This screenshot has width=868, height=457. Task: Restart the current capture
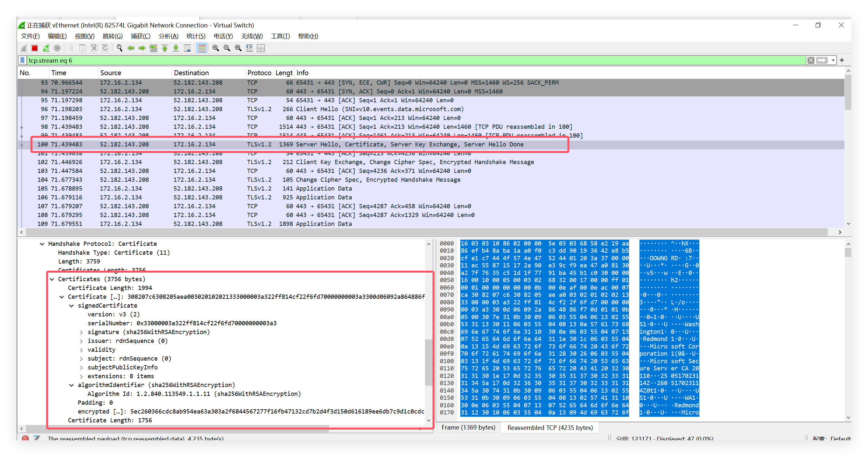pyautogui.click(x=46, y=48)
